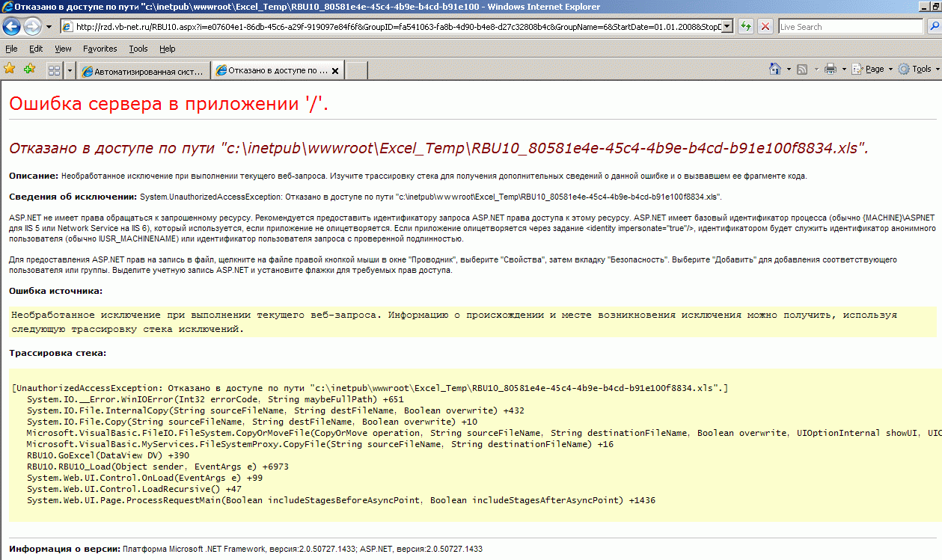Screen dimensions: 942x560
Task: Click the Internet Explorer title bar icon
Action: click(7, 7)
